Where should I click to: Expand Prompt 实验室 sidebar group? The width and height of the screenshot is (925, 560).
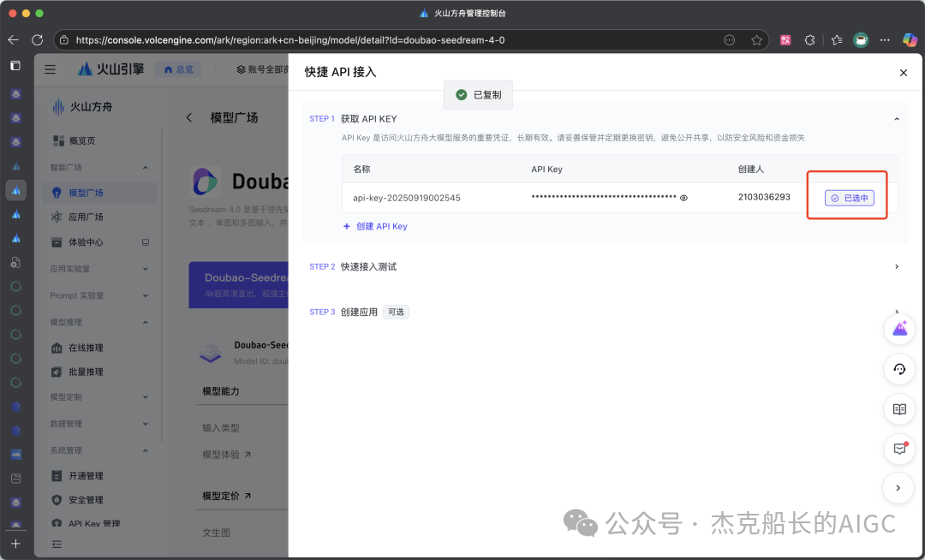tap(145, 295)
